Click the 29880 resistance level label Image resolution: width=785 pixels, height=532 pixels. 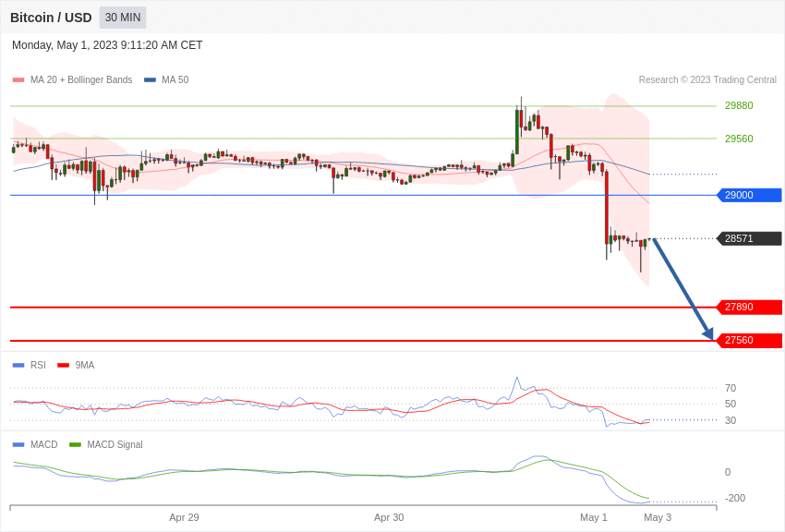click(739, 105)
